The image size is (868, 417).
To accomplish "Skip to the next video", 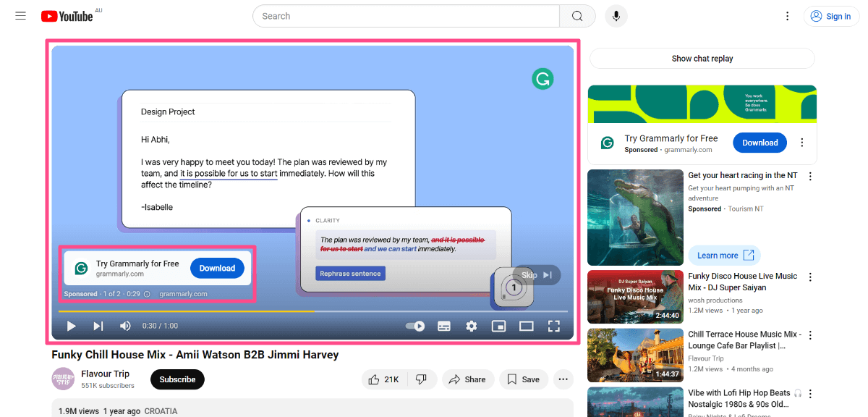I will pos(98,327).
